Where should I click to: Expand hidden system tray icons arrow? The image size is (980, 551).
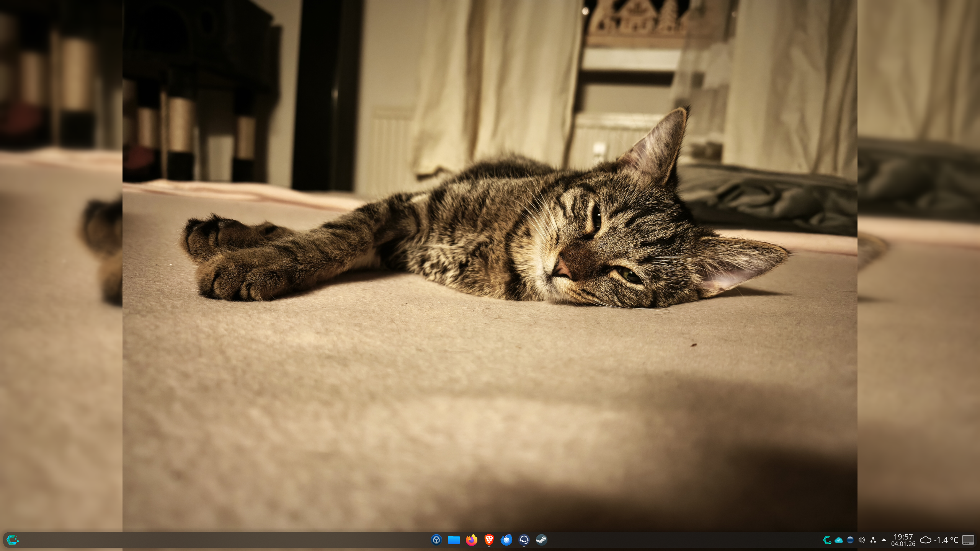tap(884, 540)
